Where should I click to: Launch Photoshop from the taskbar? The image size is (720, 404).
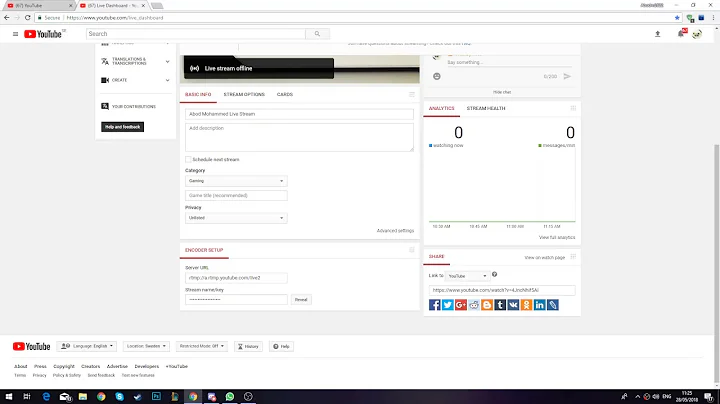click(156, 397)
